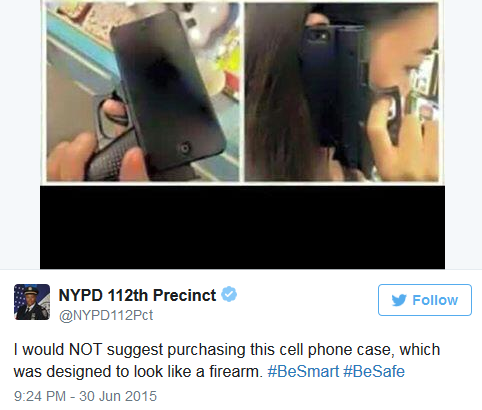Open the NYPD 112th Precinct profile avatar

(32, 302)
